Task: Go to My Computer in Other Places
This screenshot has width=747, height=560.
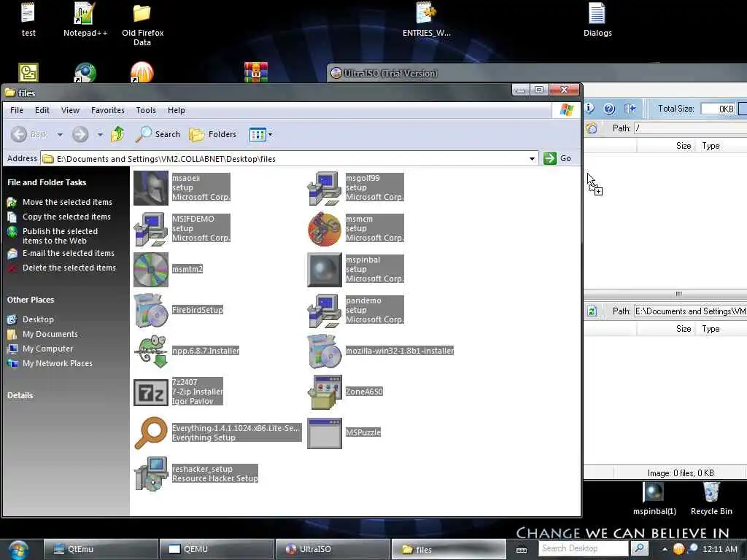Action: pos(47,349)
